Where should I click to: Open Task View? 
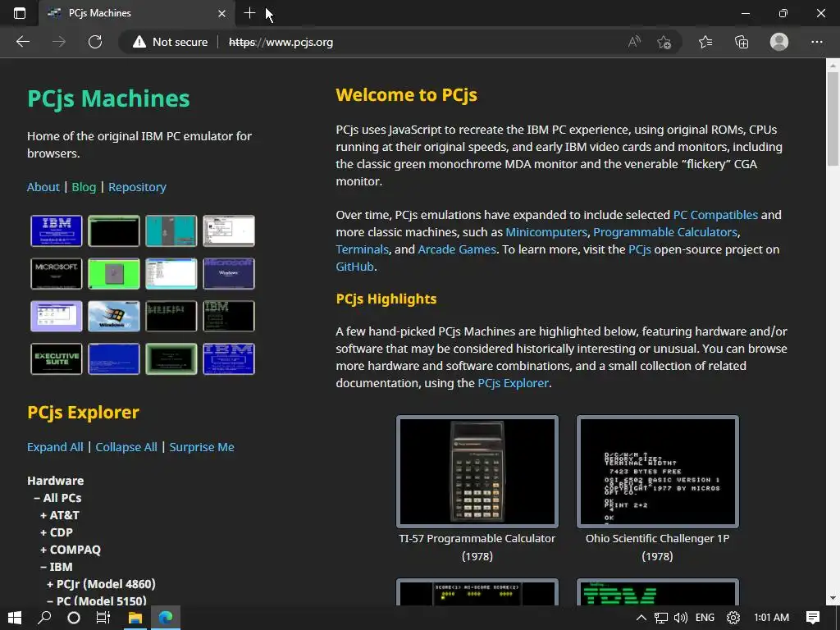point(103,618)
